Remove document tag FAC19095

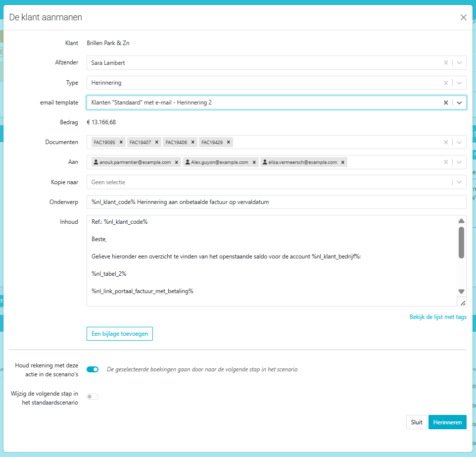[121, 142]
